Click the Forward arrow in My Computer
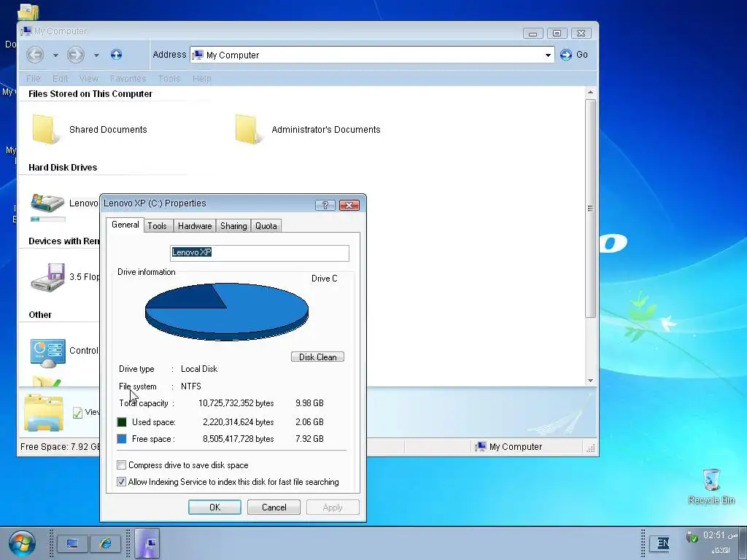Viewport: 747px width, 560px height. 75,55
